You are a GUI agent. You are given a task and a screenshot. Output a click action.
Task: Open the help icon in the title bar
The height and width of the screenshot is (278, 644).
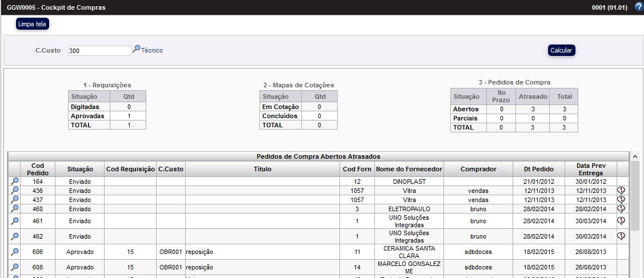click(639, 7)
